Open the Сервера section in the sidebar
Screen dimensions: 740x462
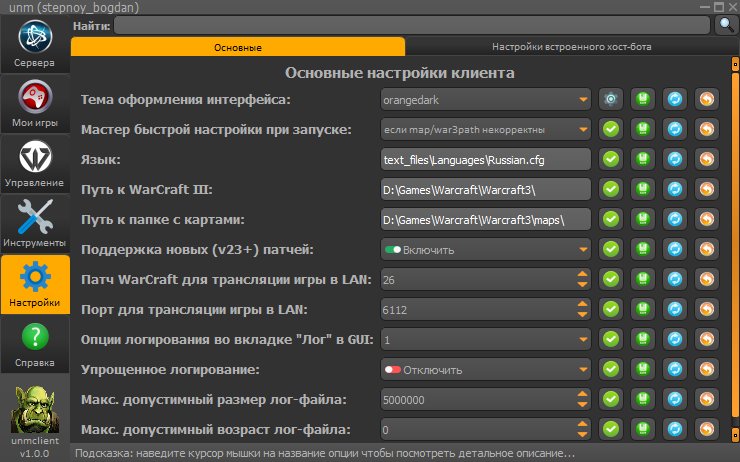35,44
